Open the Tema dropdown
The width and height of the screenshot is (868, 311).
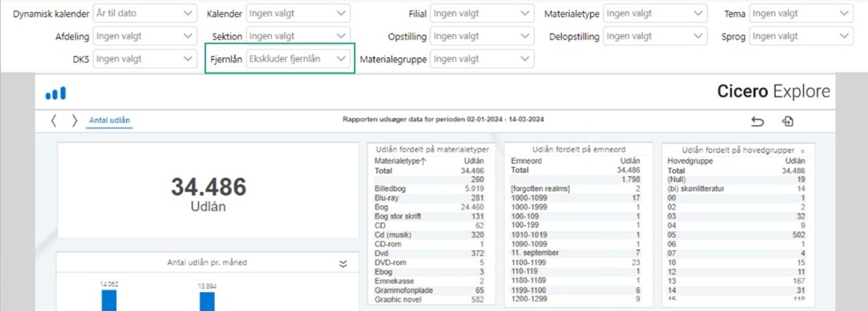(801, 13)
